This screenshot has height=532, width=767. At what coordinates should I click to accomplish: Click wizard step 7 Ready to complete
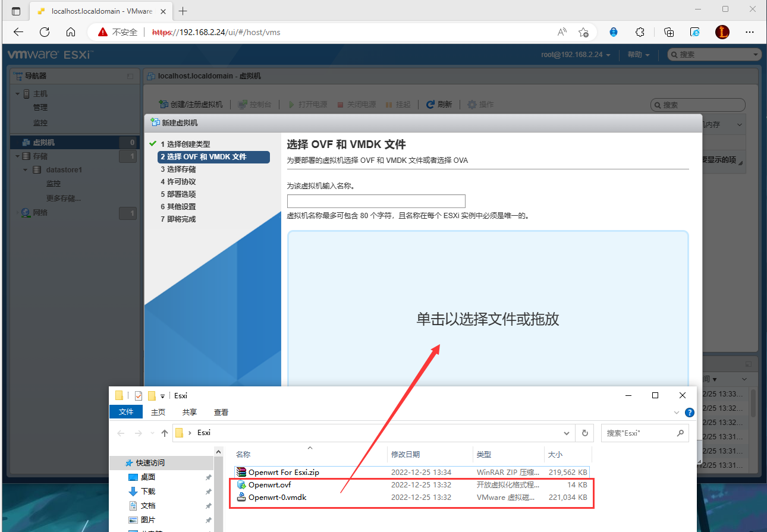pyautogui.click(x=178, y=219)
